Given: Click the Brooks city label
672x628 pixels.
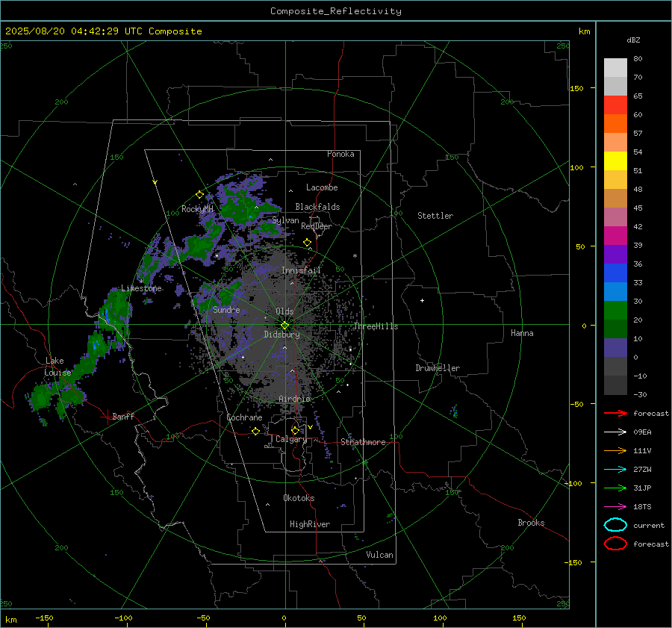Looking at the screenshot, I should tap(531, 523).
